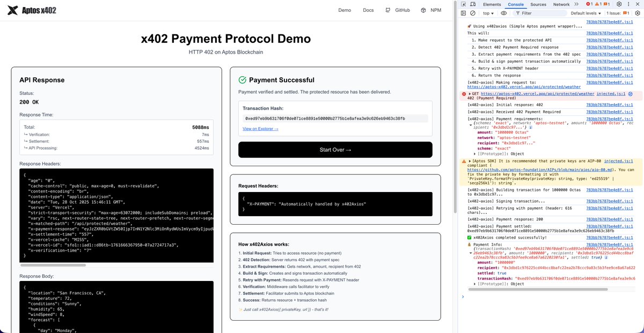Select the Console tab
Image resolution: width=644 pixels, height=333 pixels.
516,4
